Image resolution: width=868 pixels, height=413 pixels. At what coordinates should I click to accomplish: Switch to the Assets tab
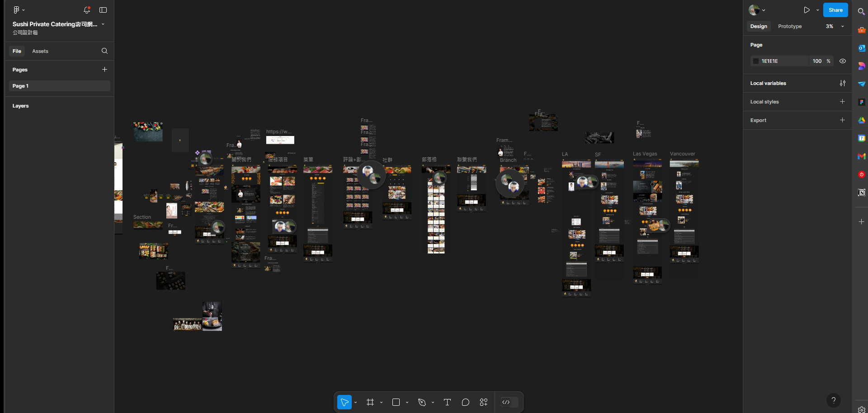coord(40,51)
